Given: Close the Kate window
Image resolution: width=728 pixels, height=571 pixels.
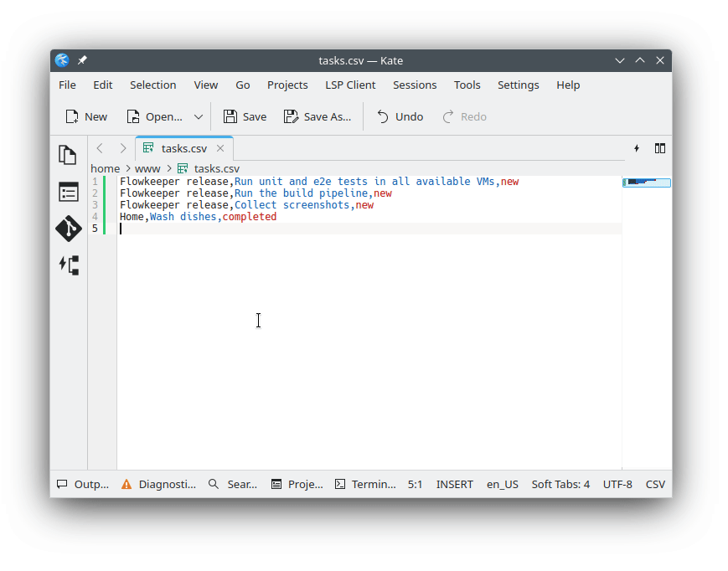Looking at the screenshot, I should [x=660, y=60].
